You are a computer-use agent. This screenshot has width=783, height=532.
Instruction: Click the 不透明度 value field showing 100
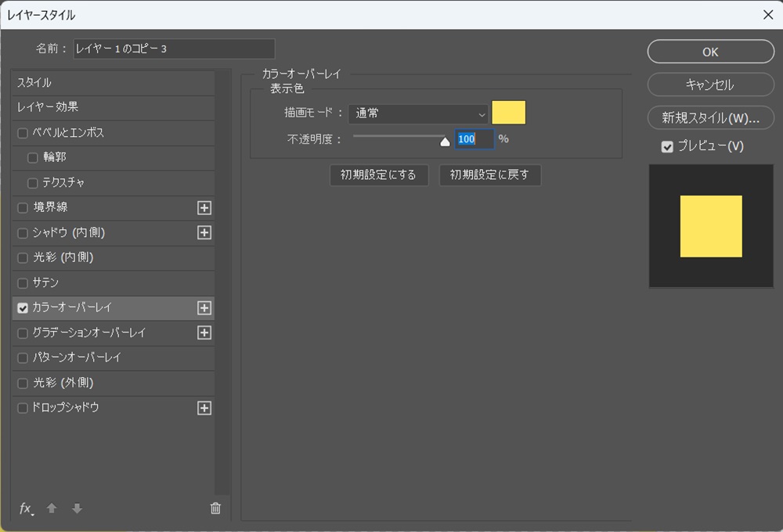(474, 139)
